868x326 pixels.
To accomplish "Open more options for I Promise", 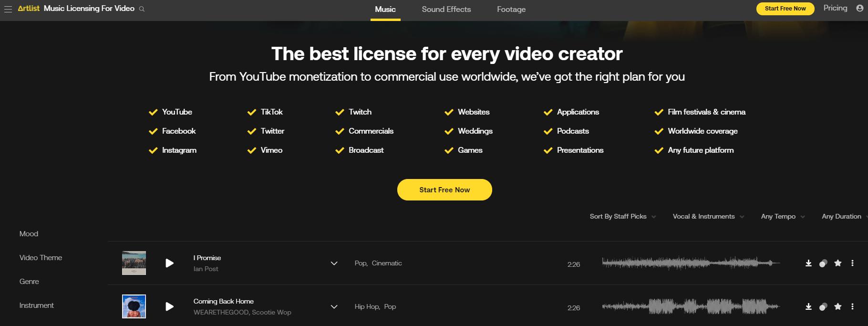I will click(852, 263).
